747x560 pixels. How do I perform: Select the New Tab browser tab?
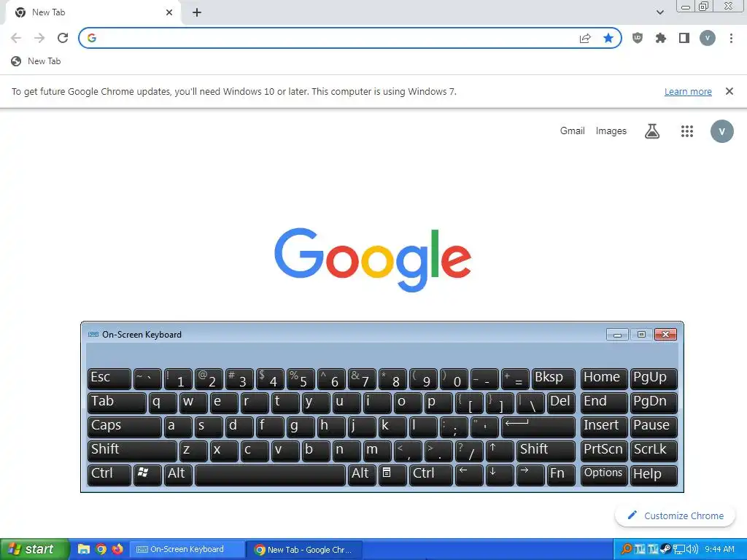[x=93, y=12]
